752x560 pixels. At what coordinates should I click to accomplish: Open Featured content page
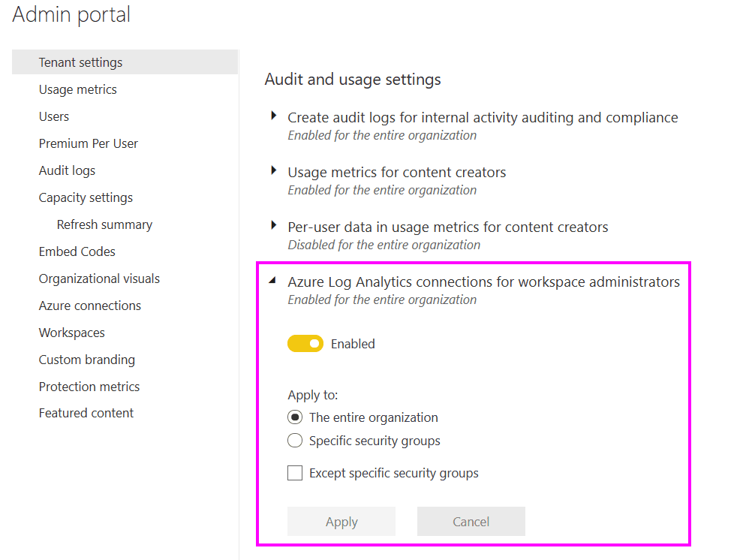tap(86, 413)
